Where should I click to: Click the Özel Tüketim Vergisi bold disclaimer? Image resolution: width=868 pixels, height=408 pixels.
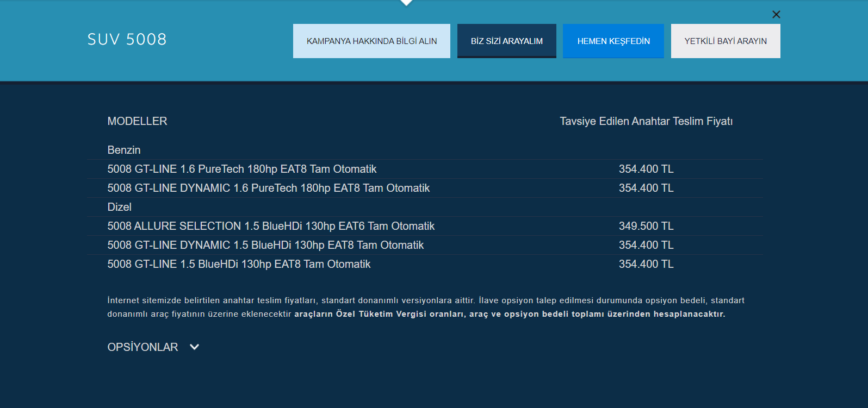[510, 314]
